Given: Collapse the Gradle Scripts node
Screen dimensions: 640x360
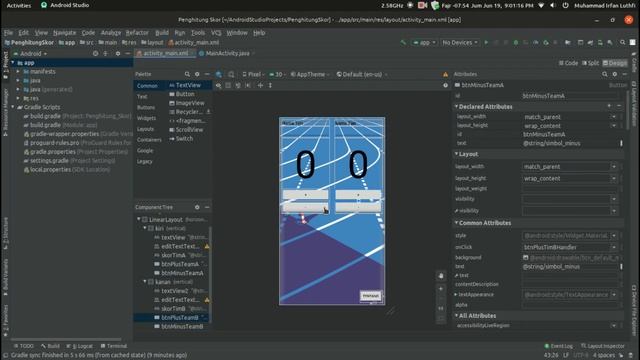Looking at the screenshot, I should 13,107.
